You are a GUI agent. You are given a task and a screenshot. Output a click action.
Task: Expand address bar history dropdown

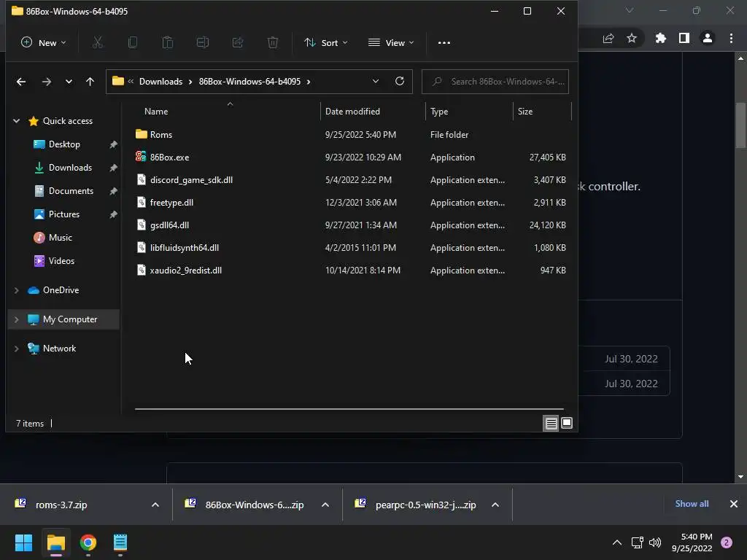click(376, 81)
